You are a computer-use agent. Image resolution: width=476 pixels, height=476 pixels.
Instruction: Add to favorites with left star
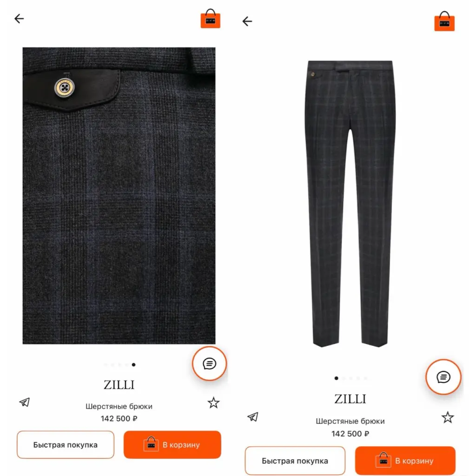[x=214, y=403]
